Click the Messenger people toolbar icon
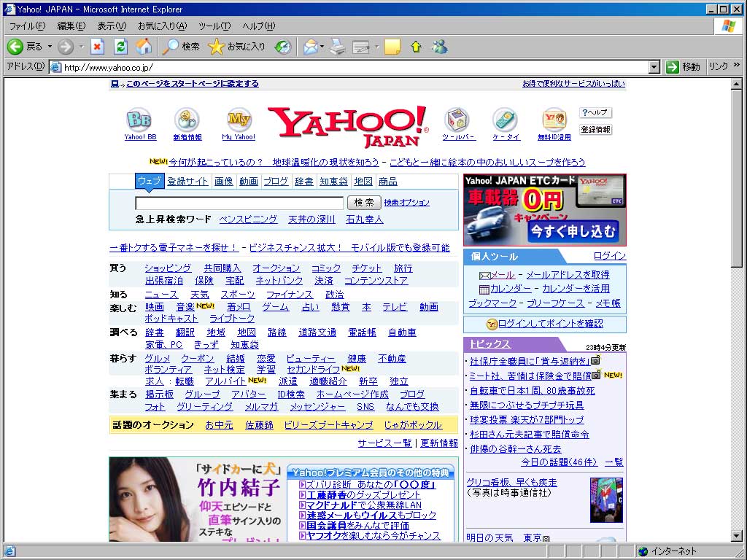 click(x=440, y=47)
